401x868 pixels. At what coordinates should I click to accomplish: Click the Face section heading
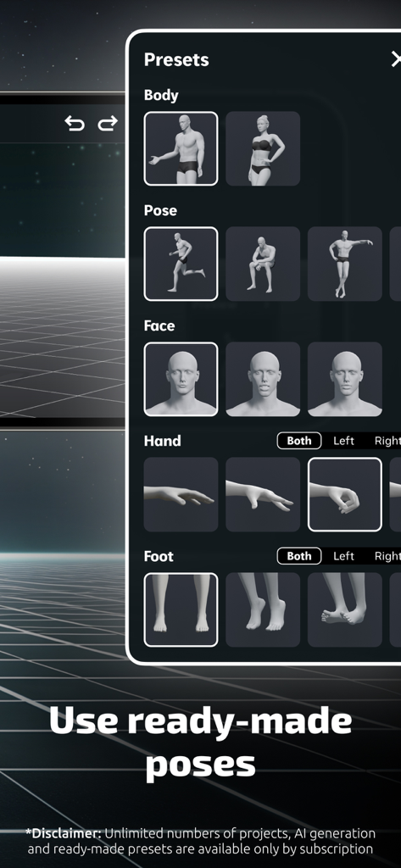(x=159, y=325)
